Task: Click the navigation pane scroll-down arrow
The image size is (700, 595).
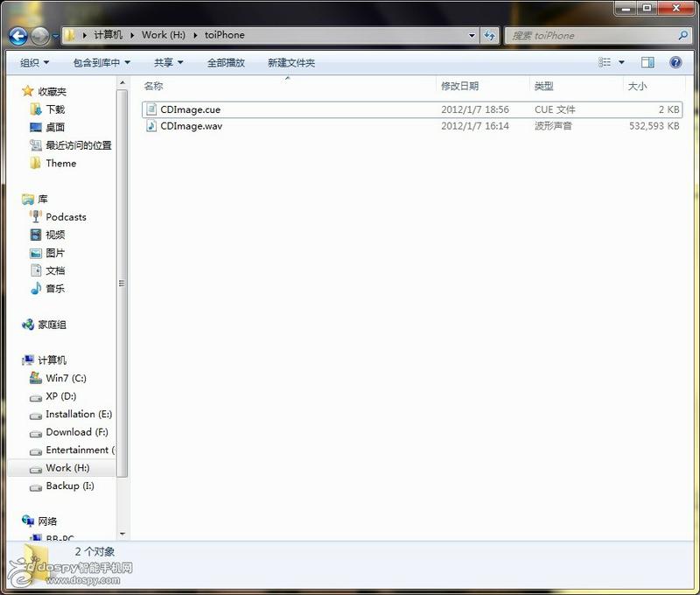Action: point(122,534)
